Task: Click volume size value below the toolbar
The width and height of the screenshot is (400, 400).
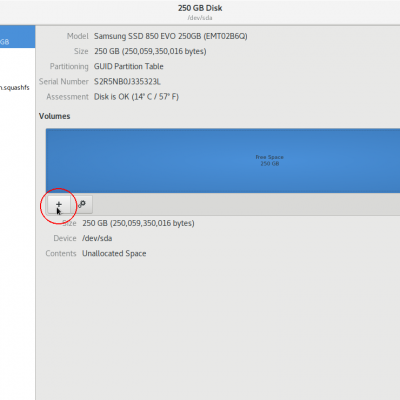Action: click(138, 223)
